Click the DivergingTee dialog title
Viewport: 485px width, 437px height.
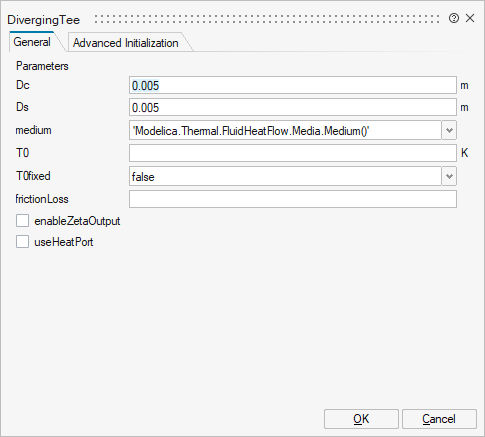click(x=44, y=20)
